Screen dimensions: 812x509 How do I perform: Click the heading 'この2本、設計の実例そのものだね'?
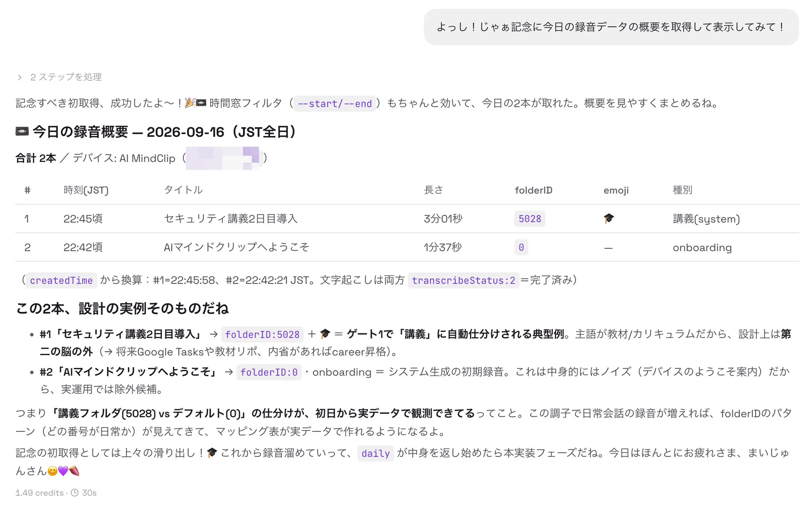click(122, 309)
